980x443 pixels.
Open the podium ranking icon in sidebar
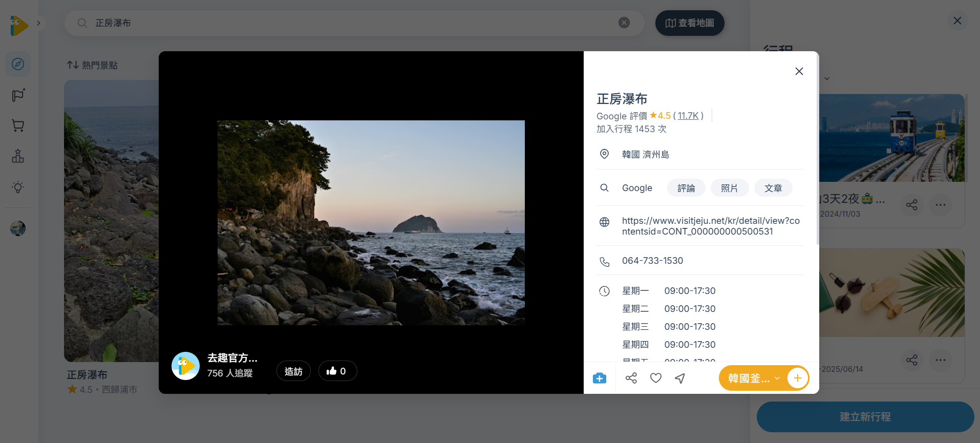click(18, 156)
